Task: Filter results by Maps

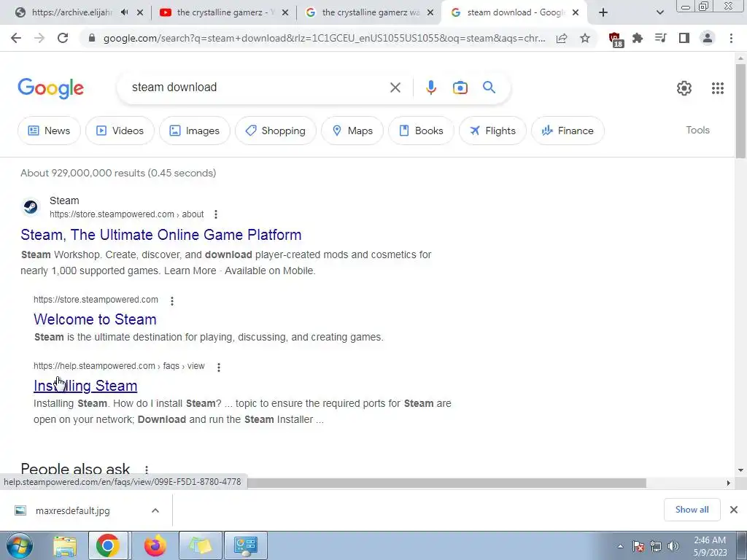Action: coord(352,131)
